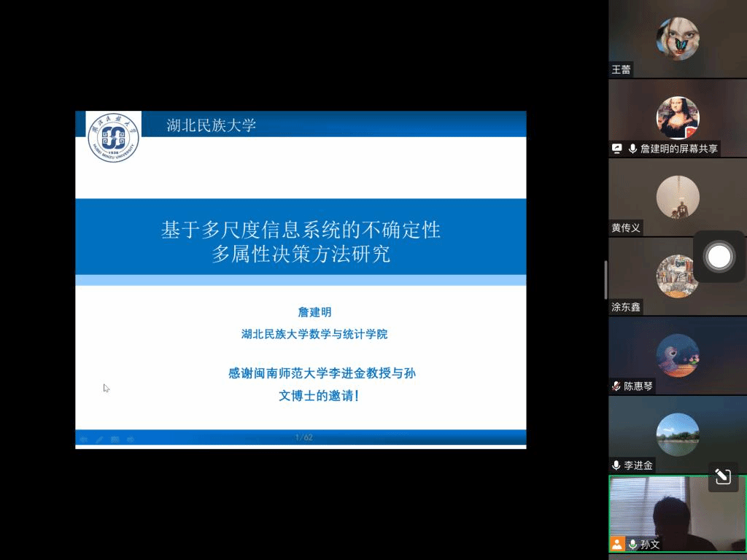The height and width of the screenshot is (560, 747).
Task: Click the participant list scrollbar handle
Action: [x=605, y=280]
